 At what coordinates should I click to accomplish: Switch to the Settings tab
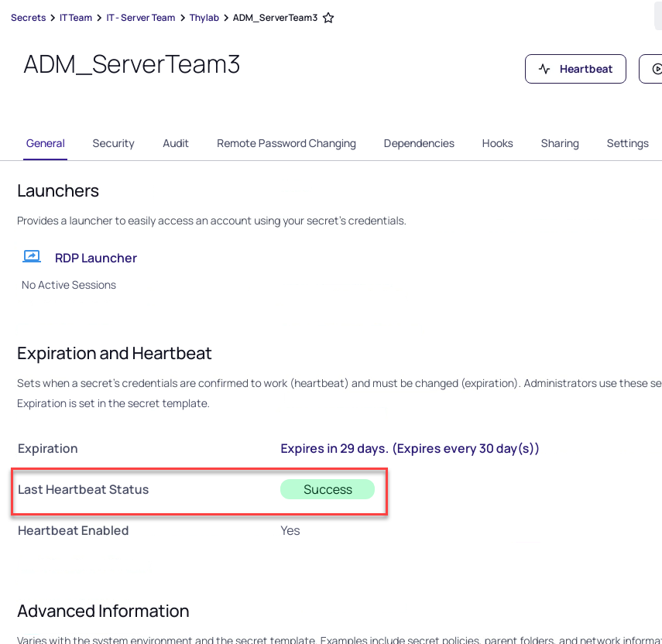pyautogui.click(x=627, y=143)
